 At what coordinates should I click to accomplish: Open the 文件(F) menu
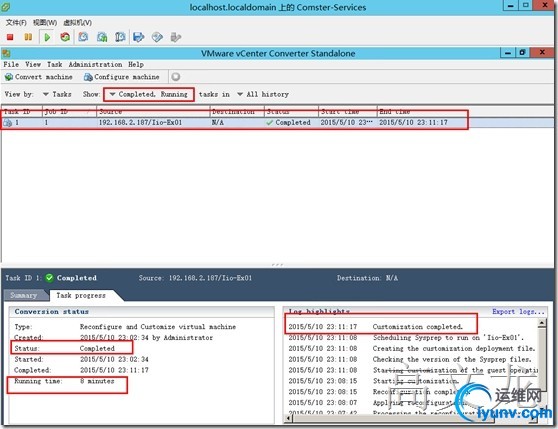[16, 23]
